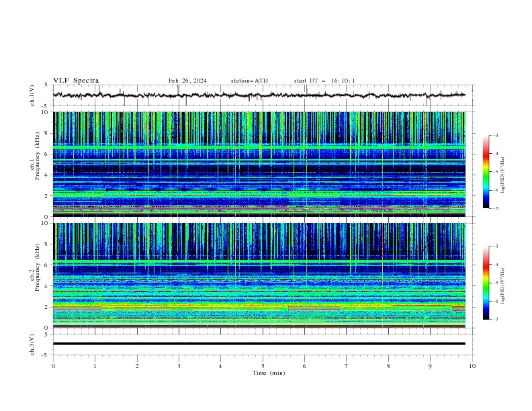Click the "-7" label on the ch.2 color scale
Image resolution: width=532 pixels, height=411 pixels.
click(x=495, y=320)
